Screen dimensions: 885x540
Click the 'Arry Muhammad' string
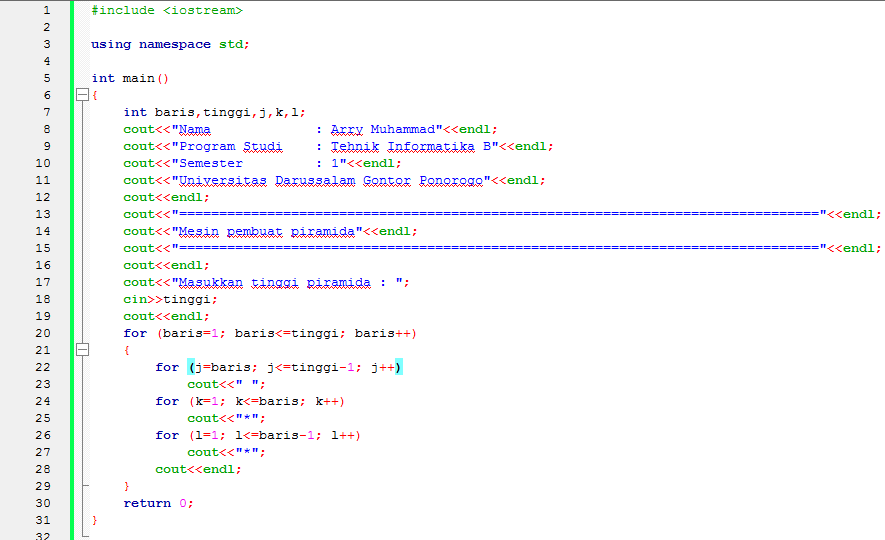[383, 129]
